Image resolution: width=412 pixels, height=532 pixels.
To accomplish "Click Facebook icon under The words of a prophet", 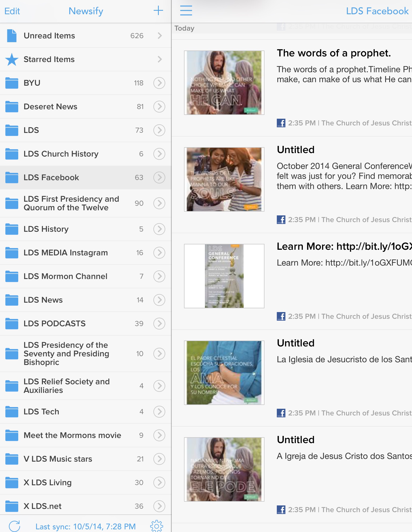I will (x=281, y=123).
